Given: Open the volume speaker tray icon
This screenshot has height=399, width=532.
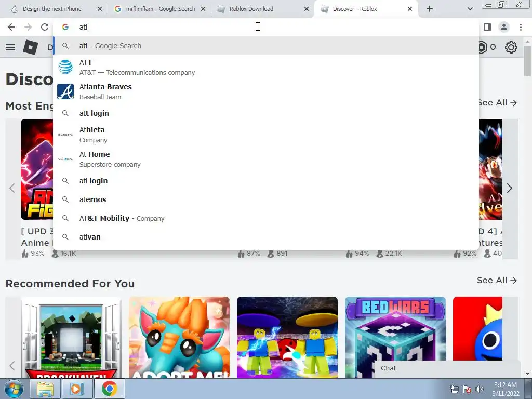Looking at the screenshot, I should 479,389.
